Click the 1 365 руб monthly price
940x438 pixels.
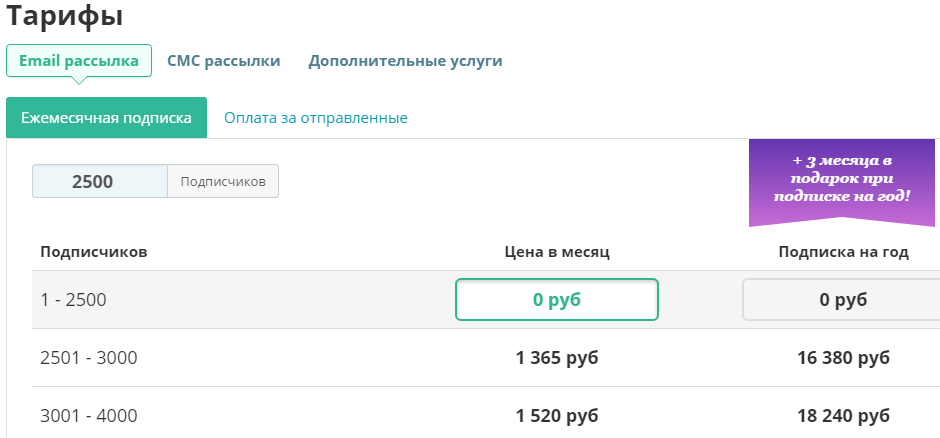click(x=557, y=358)
